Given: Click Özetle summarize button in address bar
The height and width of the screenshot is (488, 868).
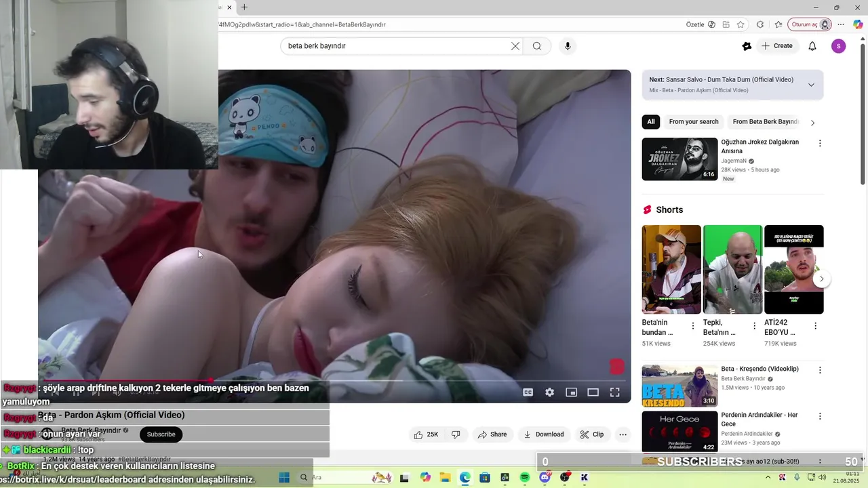Looking at the screenshot, I should [701, 24].
